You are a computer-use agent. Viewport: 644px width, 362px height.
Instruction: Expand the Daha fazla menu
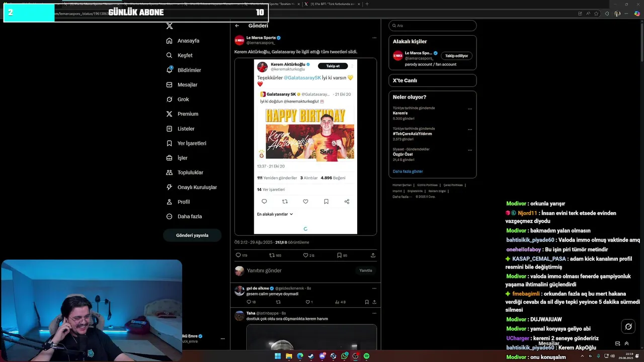tap(184, 217)
